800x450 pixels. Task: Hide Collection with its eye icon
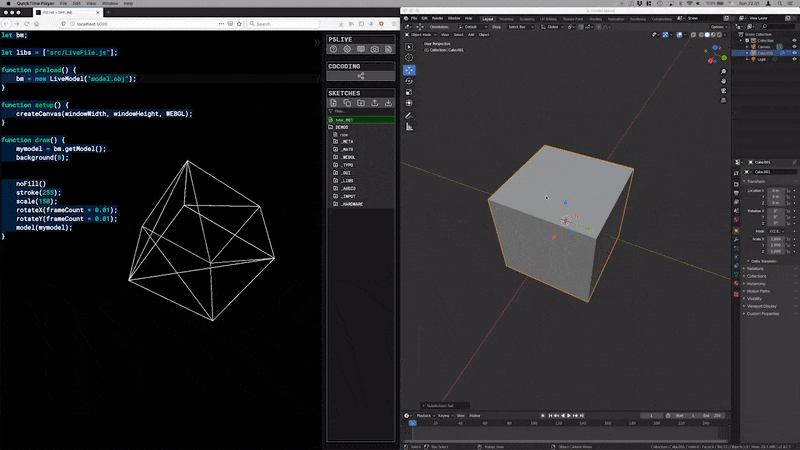(794, 40)
